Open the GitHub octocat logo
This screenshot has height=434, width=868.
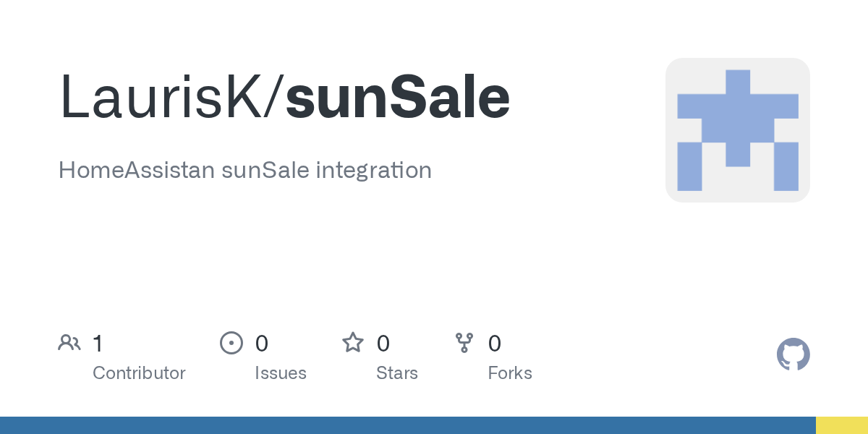point(793,354)
